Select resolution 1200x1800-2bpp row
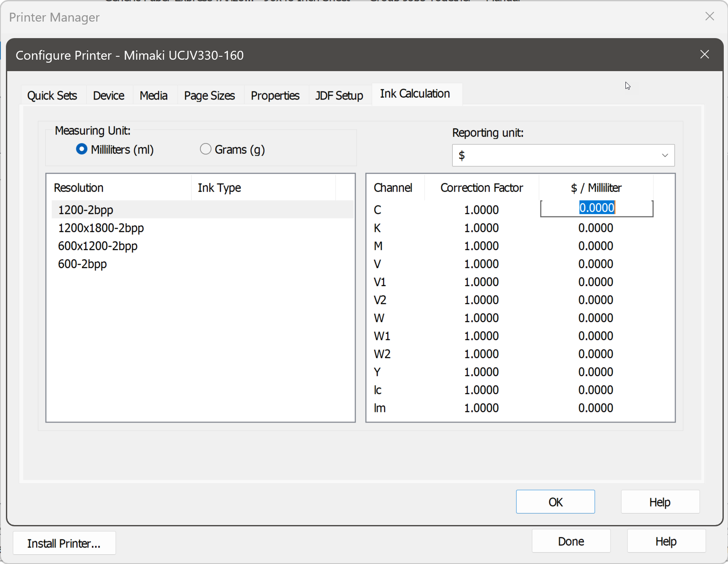 click(203, 228)
